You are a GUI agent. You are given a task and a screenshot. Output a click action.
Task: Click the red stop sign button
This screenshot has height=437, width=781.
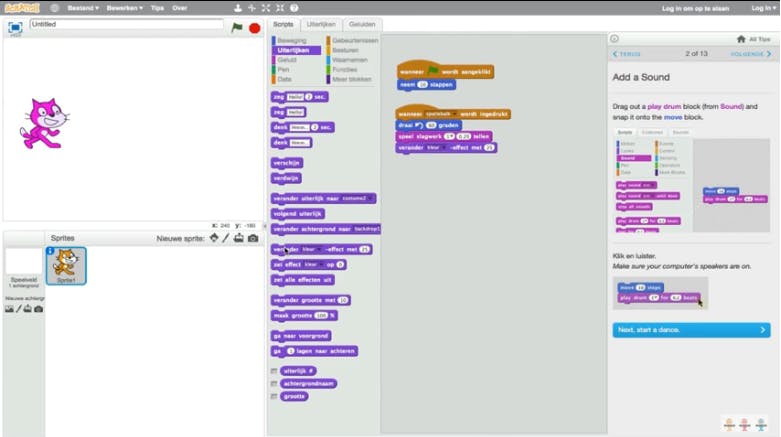[255, 28]
